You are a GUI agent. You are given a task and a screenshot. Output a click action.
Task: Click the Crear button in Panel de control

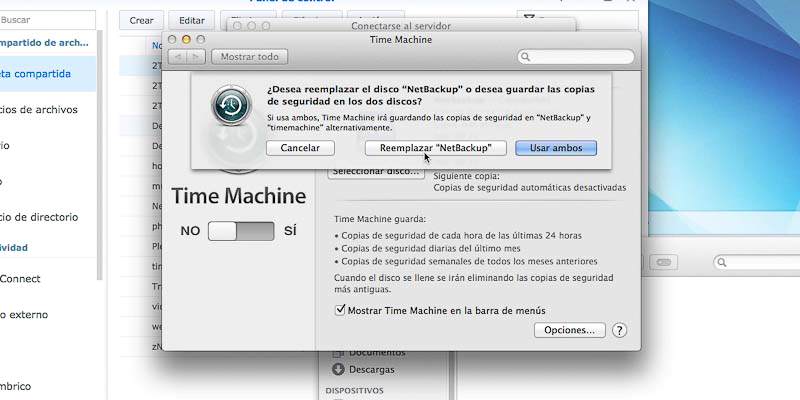(x=141, y=20)
